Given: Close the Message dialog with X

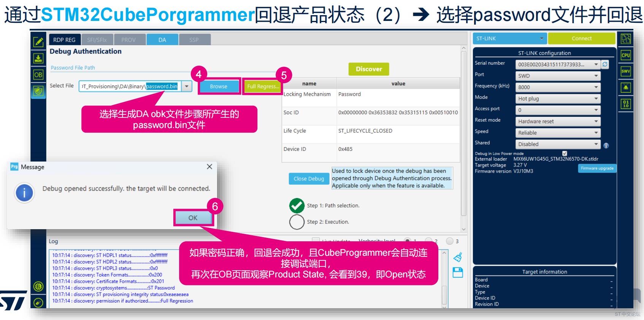Looking at the screenshot, I should click(x=209, y=166).
